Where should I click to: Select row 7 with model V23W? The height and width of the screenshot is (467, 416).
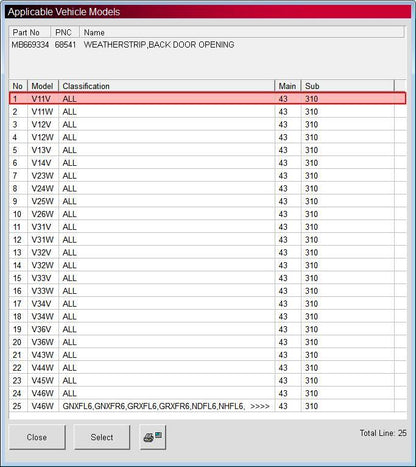point(207,176)
